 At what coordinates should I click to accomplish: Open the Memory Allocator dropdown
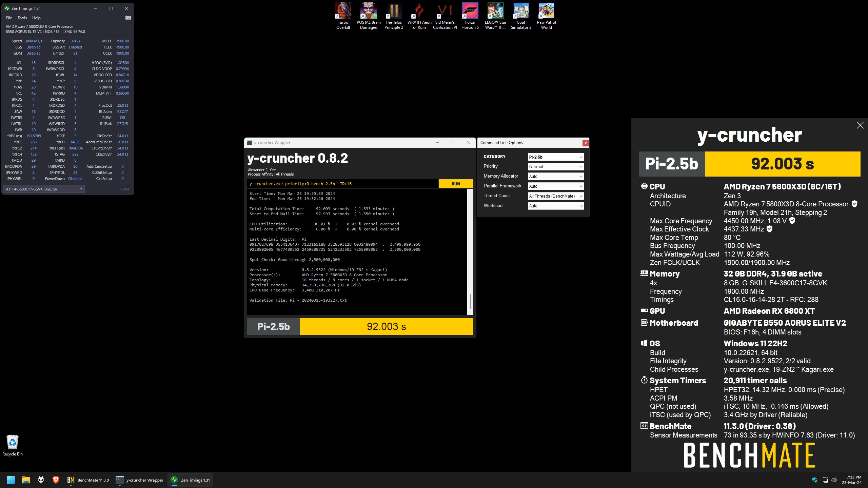(x=556, y=176)
